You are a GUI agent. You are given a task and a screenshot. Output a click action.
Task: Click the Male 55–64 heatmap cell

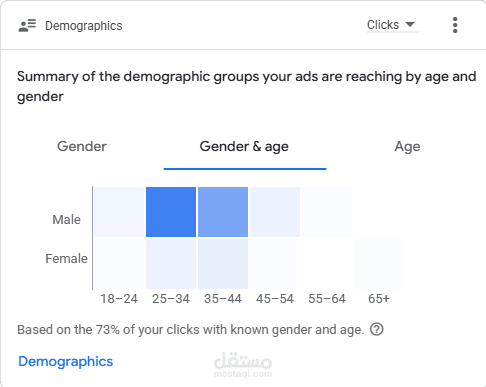pyautogui.click(x=327, y=212)
